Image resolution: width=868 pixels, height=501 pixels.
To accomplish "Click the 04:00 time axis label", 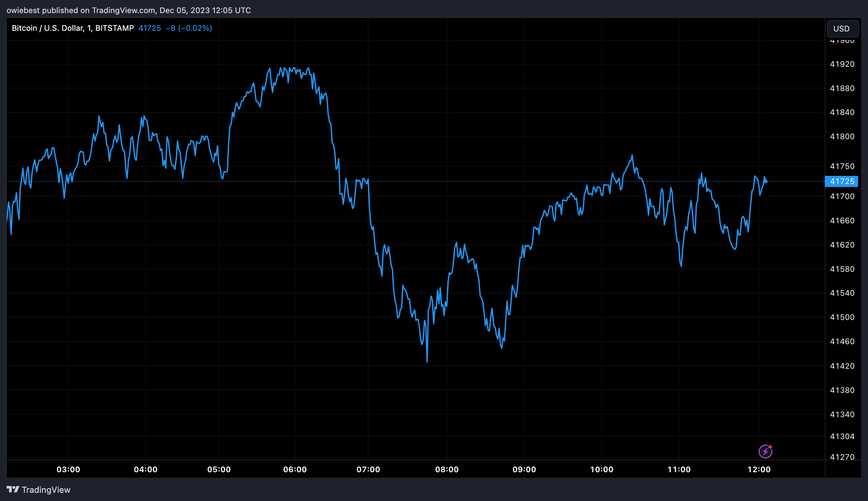I will click(x=145, y=469).
